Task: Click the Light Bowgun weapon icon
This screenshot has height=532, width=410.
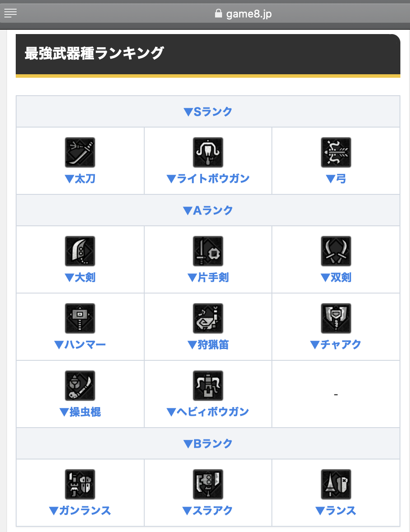Action: (208, 152)
